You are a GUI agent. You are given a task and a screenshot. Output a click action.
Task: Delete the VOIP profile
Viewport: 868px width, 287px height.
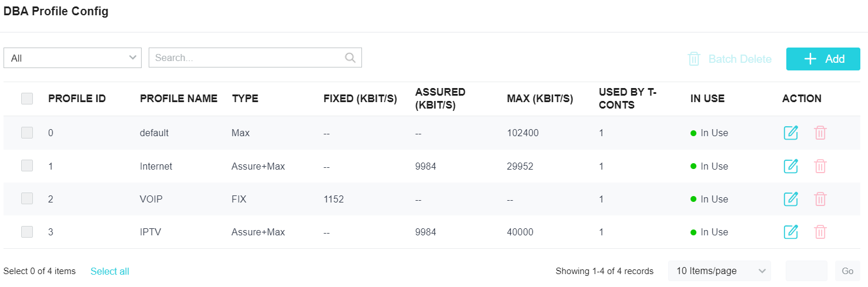[x=820, y=199]
